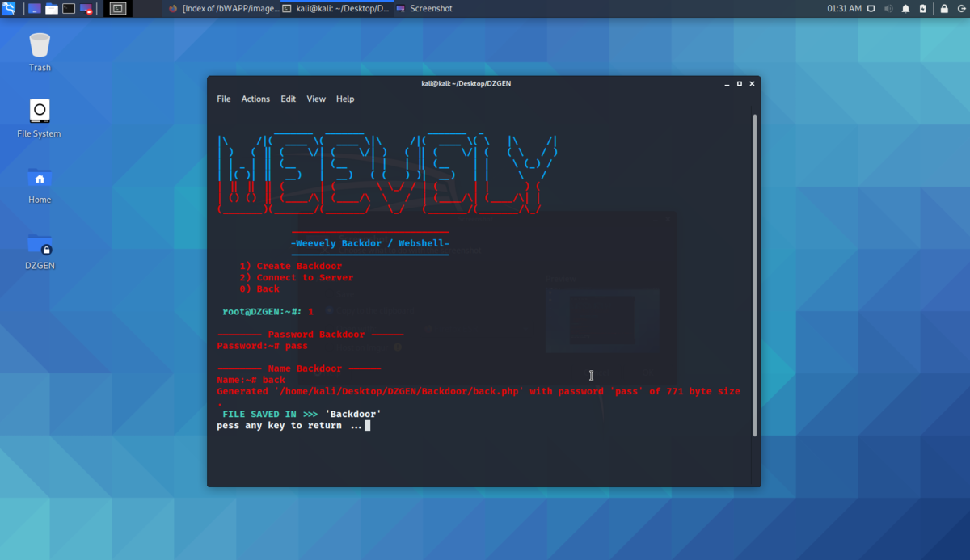Close the terminal window

point(752,83)
